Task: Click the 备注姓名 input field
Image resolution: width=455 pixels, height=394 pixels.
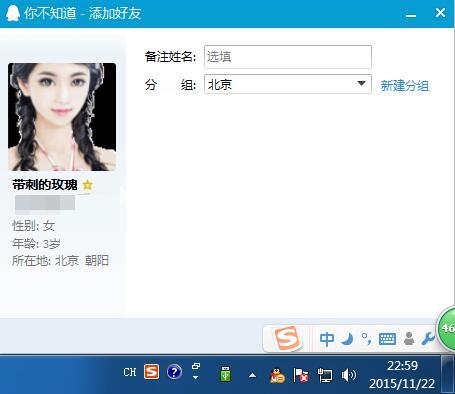Action: point(288,57)
